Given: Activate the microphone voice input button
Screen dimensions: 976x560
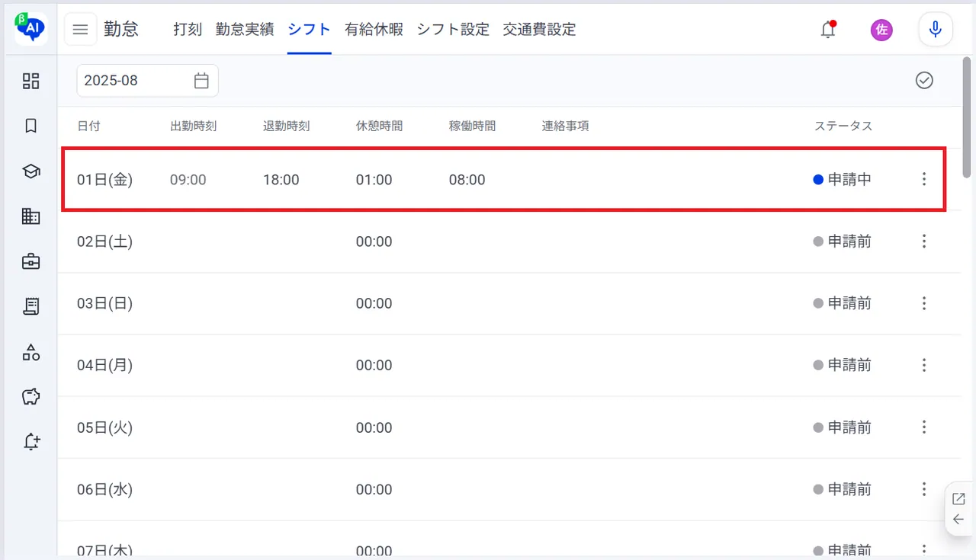Looking at the screenshot, I should click(936, 30).
